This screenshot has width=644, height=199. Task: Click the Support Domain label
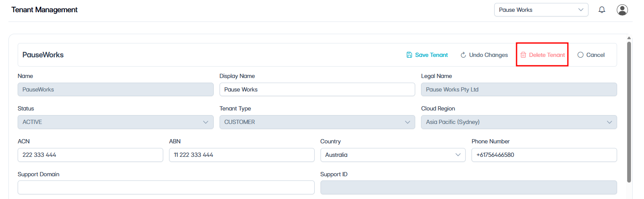(x=38, y=174)
